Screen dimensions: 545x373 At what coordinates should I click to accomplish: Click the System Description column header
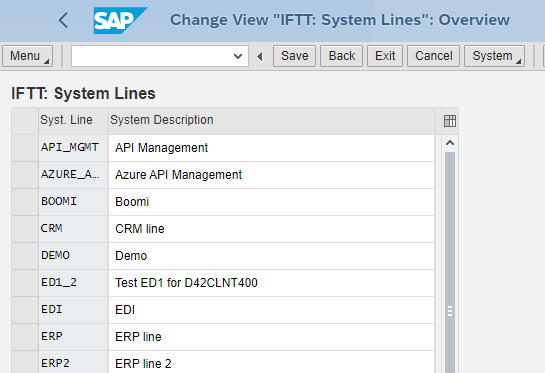point(271,120)
